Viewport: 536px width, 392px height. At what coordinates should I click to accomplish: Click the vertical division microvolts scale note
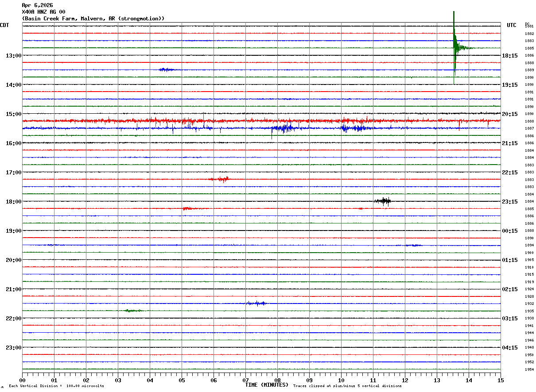coord(56,386)
